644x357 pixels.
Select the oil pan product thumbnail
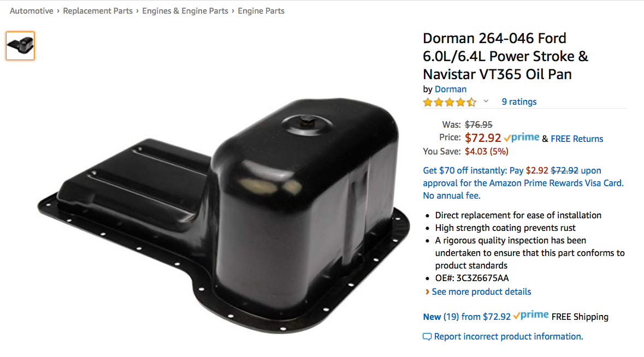20,45
